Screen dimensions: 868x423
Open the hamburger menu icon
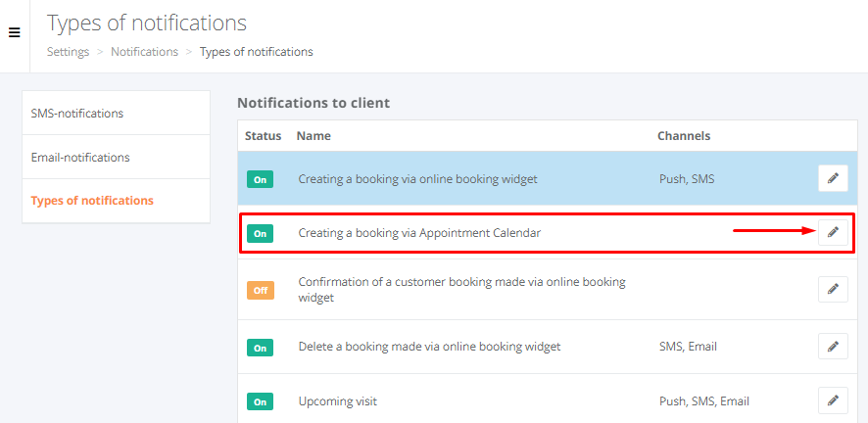[x=15, y=32]
